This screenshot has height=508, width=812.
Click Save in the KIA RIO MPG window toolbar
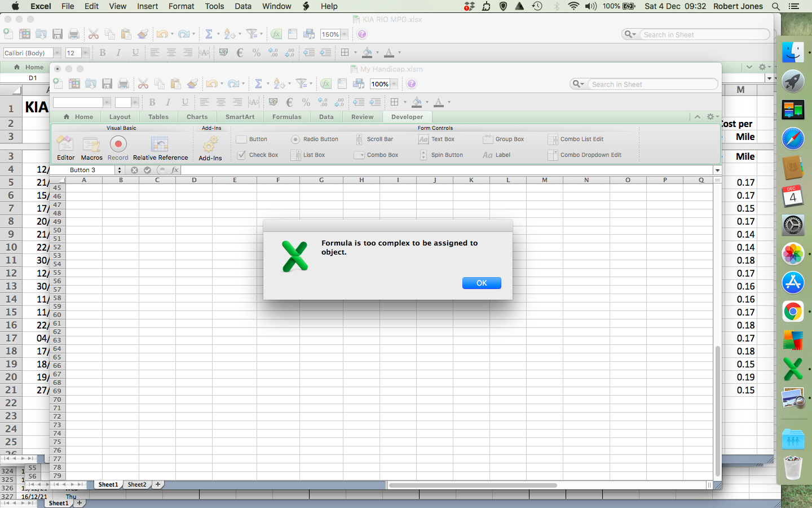[x=58, y=34]
